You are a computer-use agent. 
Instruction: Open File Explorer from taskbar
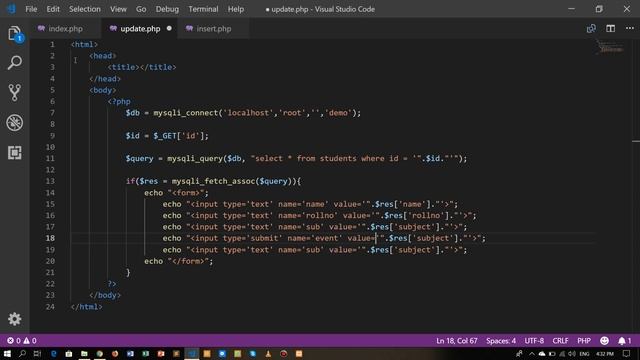[84, 353]
